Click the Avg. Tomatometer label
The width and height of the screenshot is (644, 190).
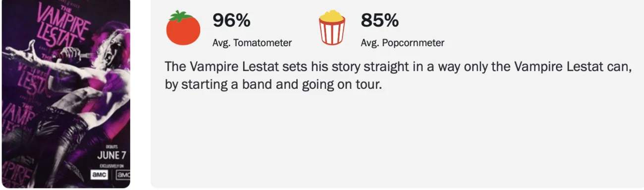252,43
